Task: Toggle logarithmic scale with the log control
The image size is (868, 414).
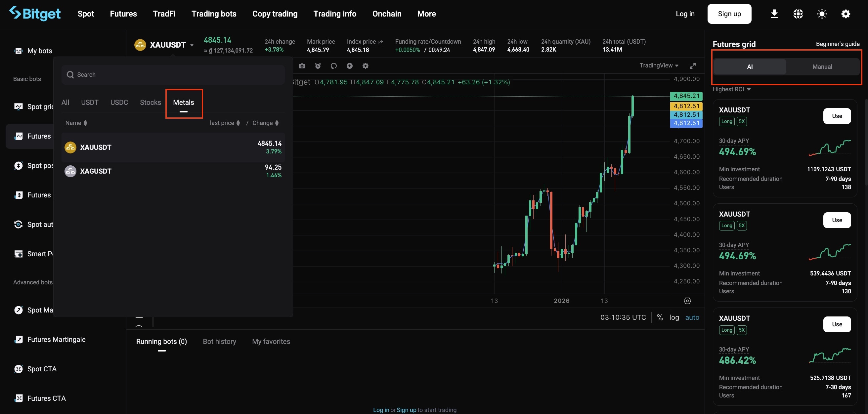Action: (674, 317)
